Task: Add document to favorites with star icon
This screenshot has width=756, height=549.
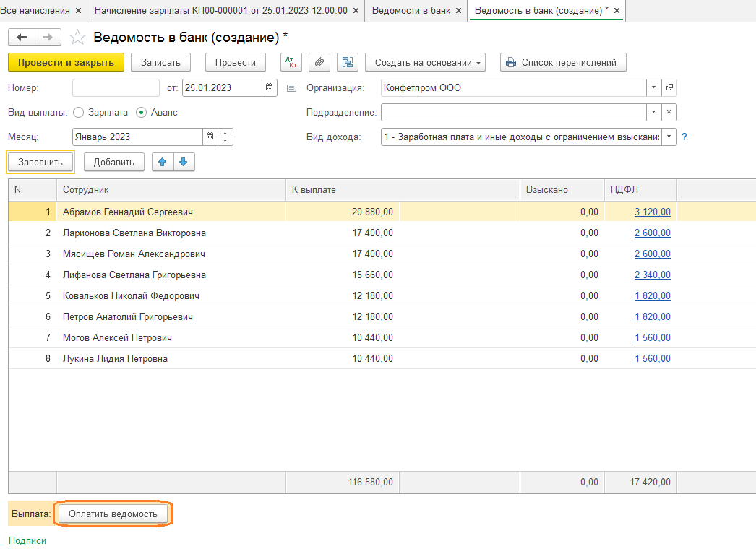Action: tap(77, 38)
